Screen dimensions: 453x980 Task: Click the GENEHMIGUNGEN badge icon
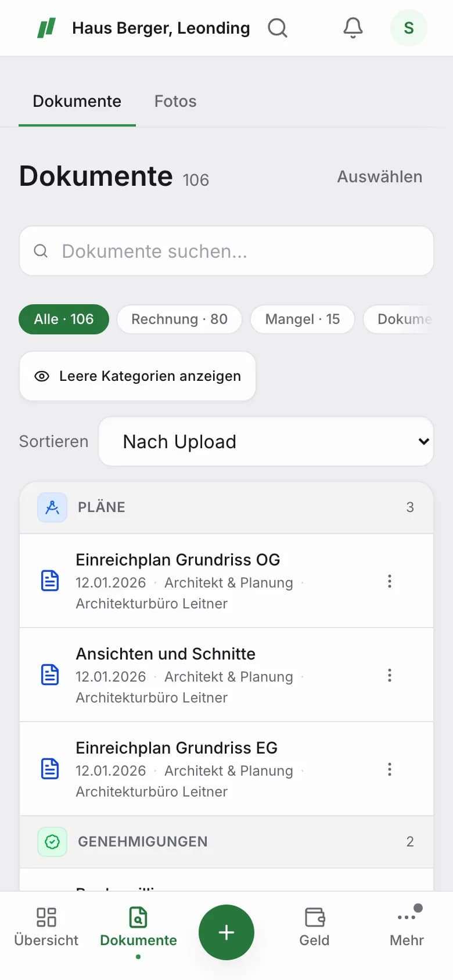52,842
